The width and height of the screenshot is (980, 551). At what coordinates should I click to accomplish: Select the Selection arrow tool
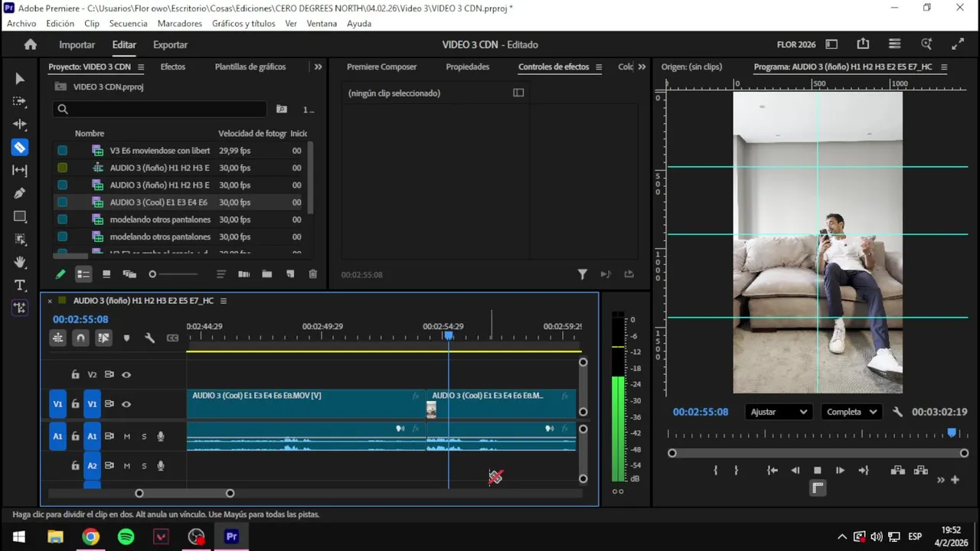pos(20,79)
